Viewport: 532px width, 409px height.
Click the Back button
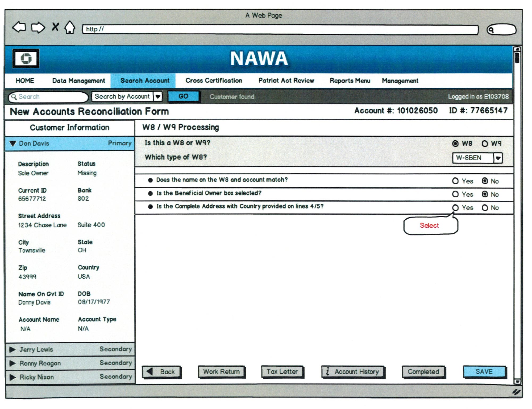click(x=162, y=372)
